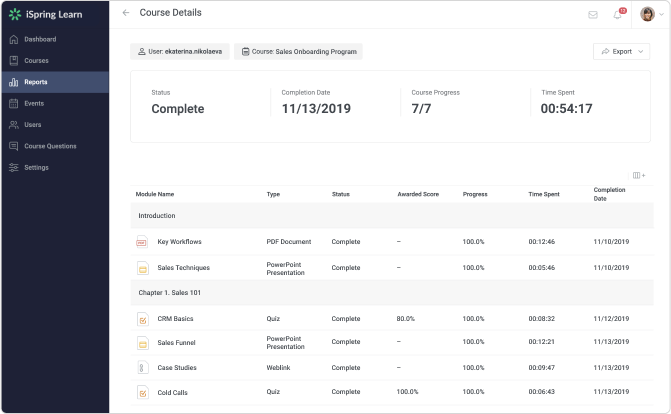Click the PDF icon for Key Workflows

pyautogui.click(x=142, y=242)
